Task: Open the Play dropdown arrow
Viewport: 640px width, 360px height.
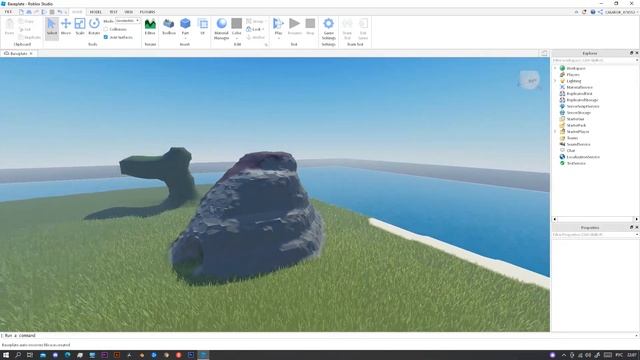Action: click(x=278, y=39)
